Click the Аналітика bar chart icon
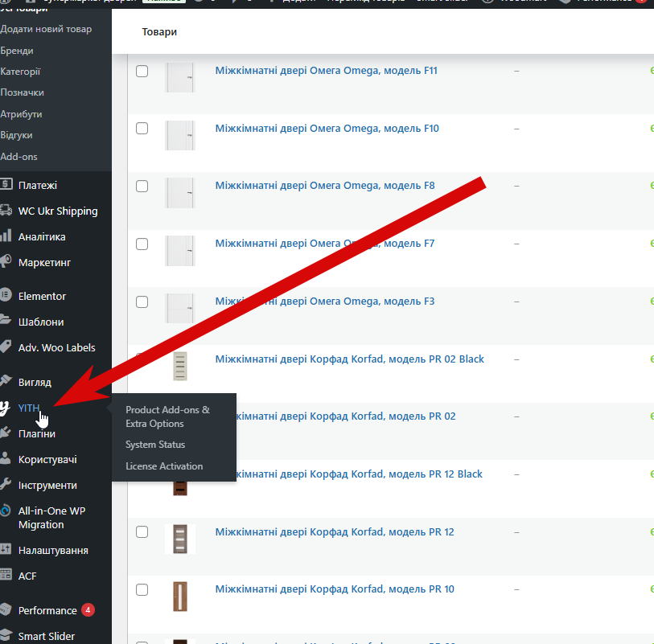The width and height of the screenshot is (654, 644). [x=6, y=236]
